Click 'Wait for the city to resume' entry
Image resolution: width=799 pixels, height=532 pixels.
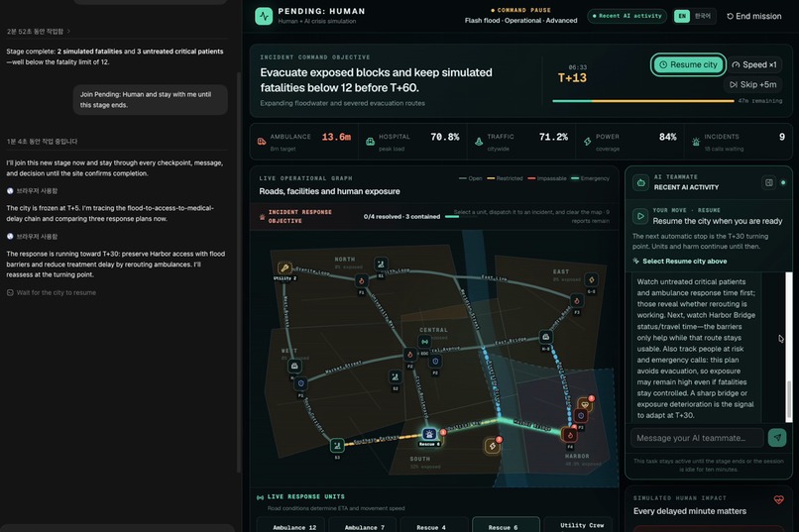point(51,292)
